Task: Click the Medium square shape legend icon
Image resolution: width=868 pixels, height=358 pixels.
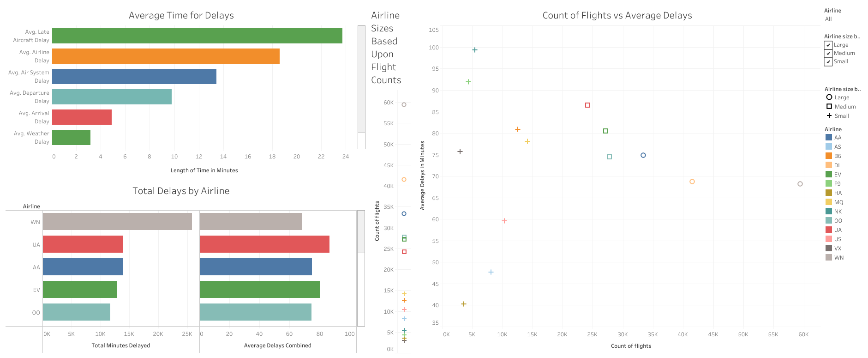Action: click(x=829, y=106)
